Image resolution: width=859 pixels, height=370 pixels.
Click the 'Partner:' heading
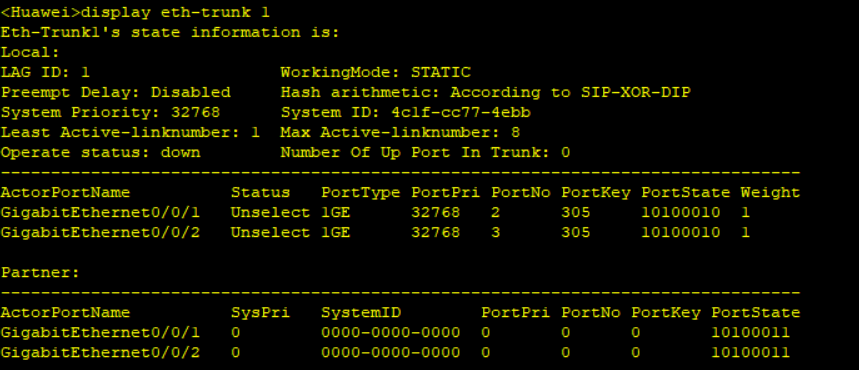coord(40,272)
